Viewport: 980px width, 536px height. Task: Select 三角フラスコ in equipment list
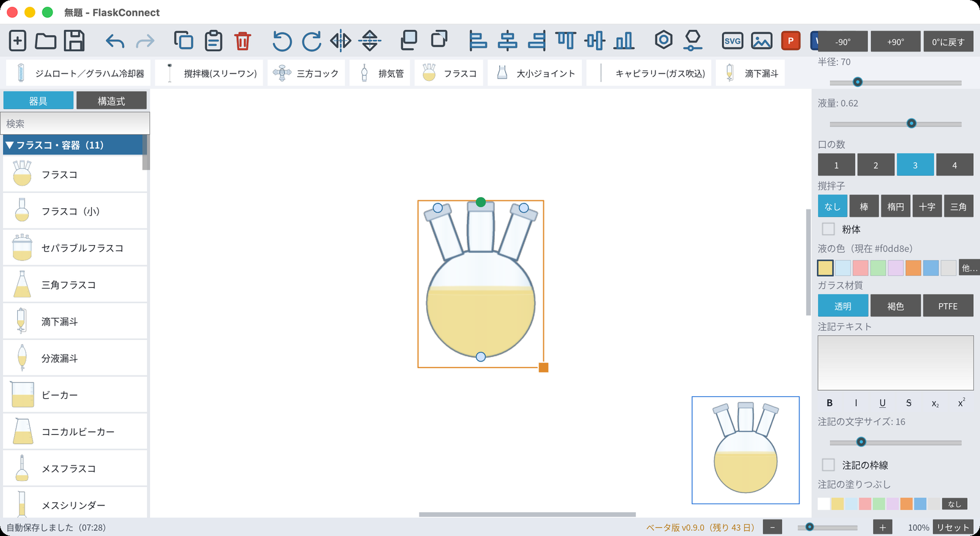75,285
